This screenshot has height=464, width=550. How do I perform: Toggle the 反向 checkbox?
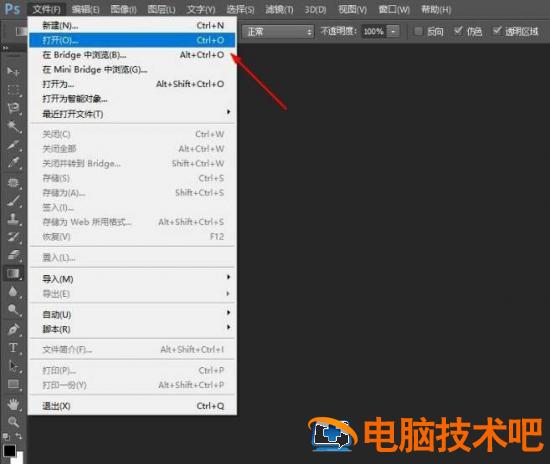[418, 31]
